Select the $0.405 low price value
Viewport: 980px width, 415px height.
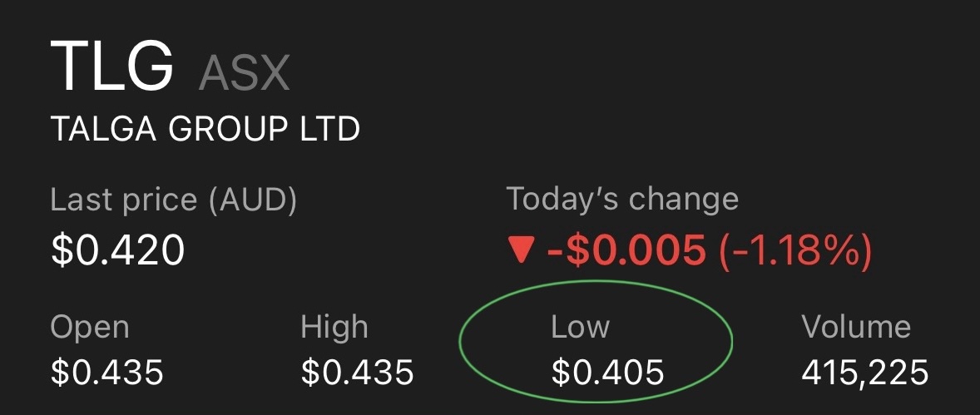tap(608, 372)
